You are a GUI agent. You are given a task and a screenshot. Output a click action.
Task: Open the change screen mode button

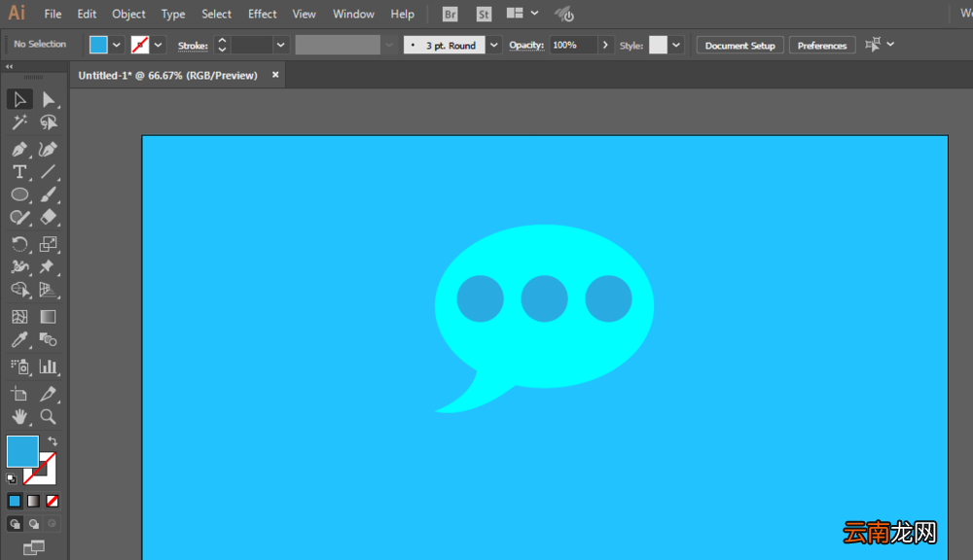coord(33,547)
